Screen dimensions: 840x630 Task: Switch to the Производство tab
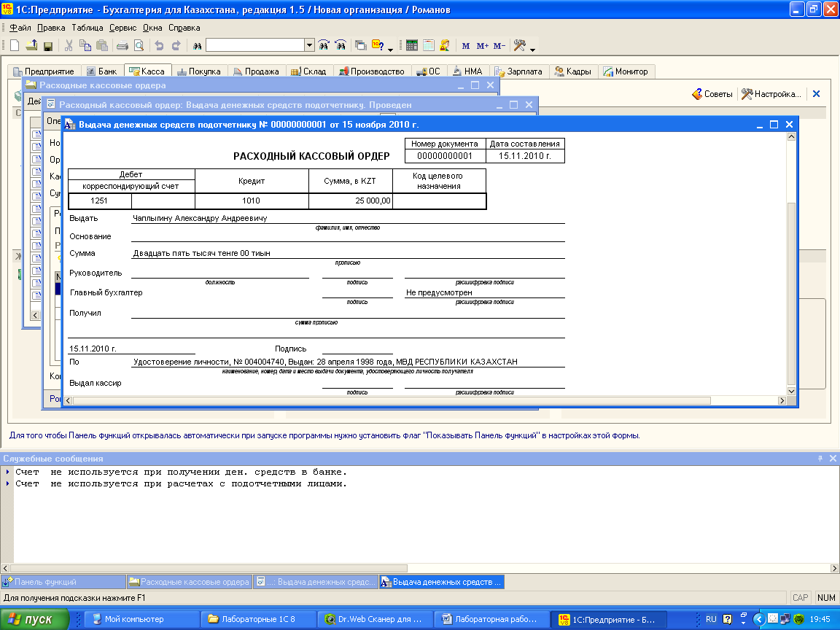coord(372,71)
